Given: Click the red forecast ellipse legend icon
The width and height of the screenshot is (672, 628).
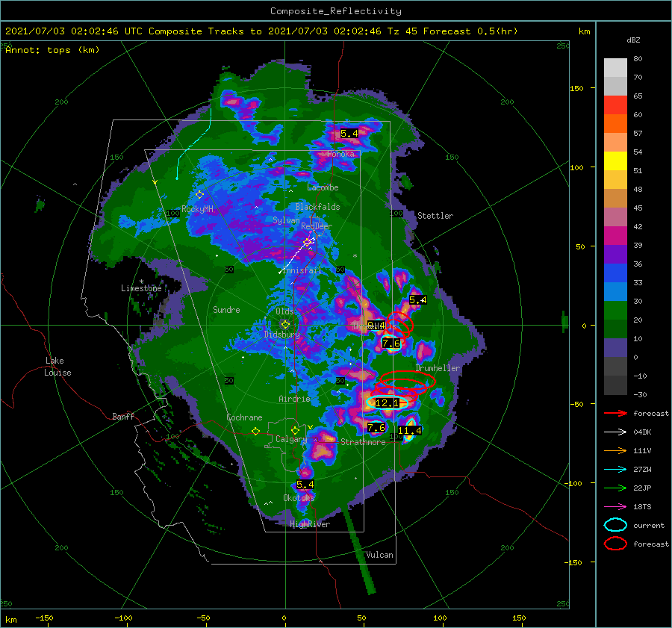Looking at the screenshot, I should [x=615, y=544].
